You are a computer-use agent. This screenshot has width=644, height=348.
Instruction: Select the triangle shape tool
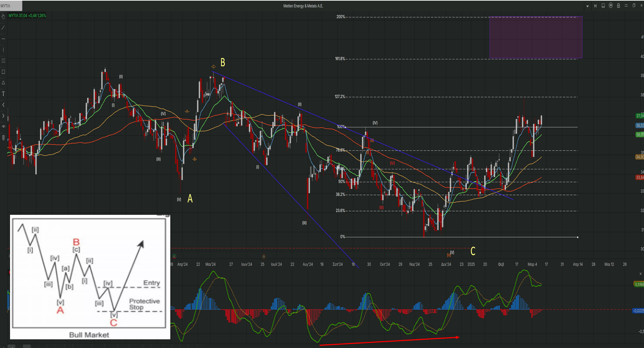point(3,83)
